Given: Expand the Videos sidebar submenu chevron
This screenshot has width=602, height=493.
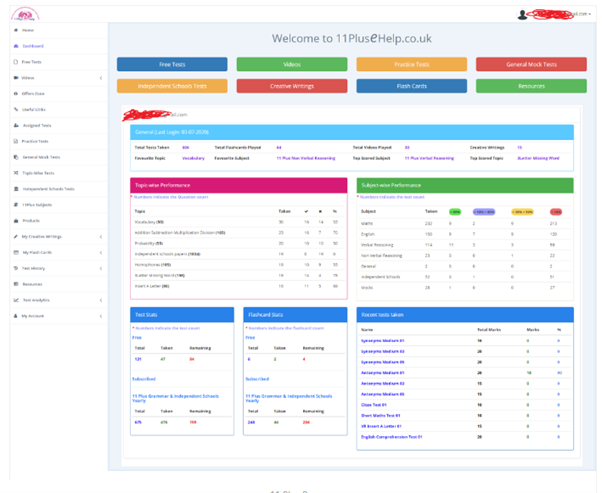Looking at the screenshot, I should [x=101, y=78].
